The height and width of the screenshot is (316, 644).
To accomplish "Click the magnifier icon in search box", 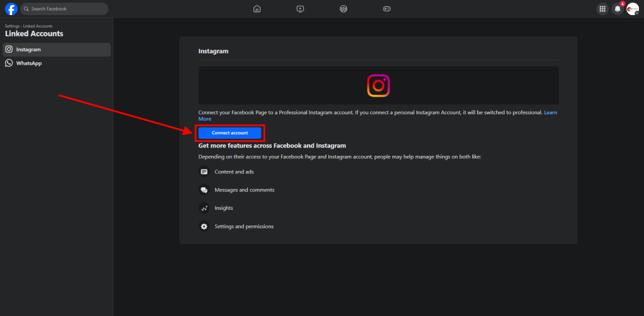I will point(26,9).
